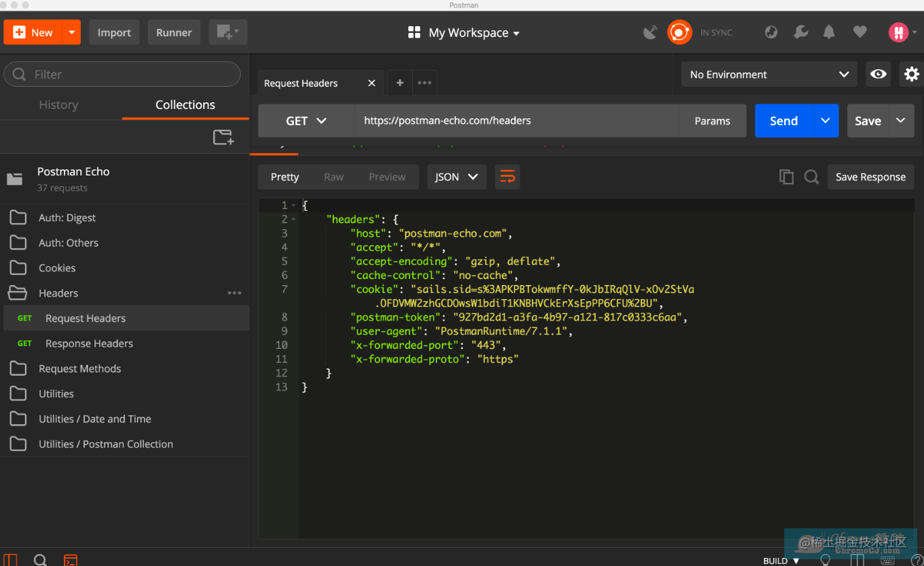Open the No Environment dropdown
Image resolution: width=924 pixels, height=566 pixels.
pos(769,75)
